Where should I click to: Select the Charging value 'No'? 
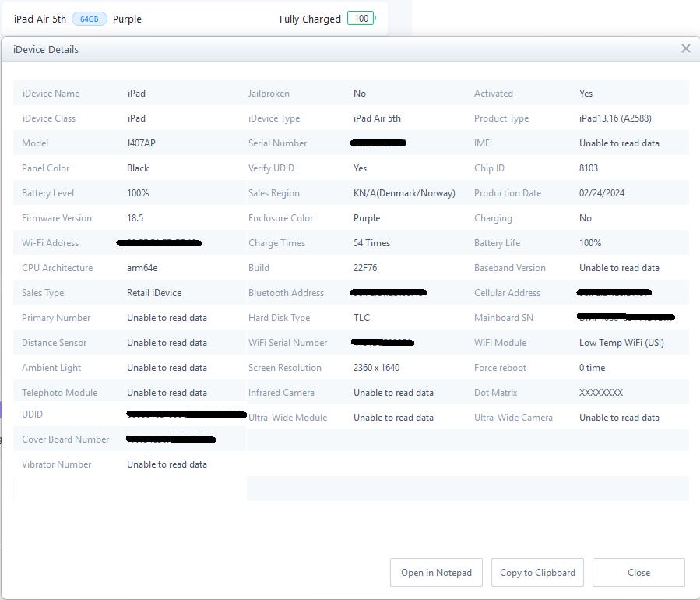click(x=586, y=218)
